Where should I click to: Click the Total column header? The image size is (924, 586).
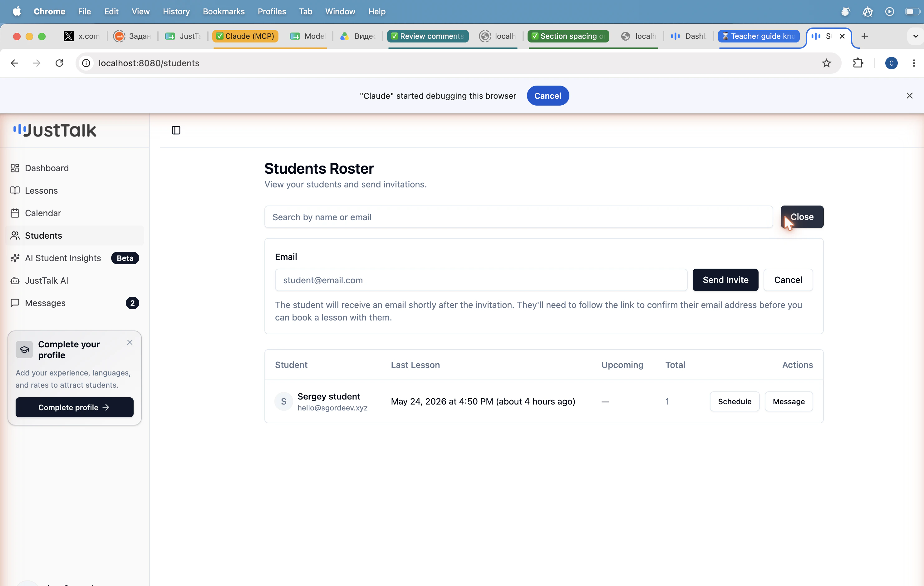(675, 365)
